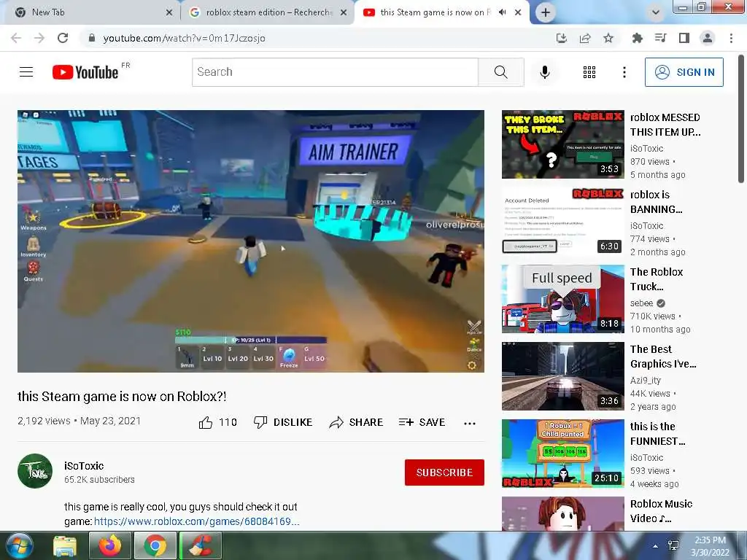Open a new browser tab
The height and width of the screenshot is (560, 747).
(546, 12)
